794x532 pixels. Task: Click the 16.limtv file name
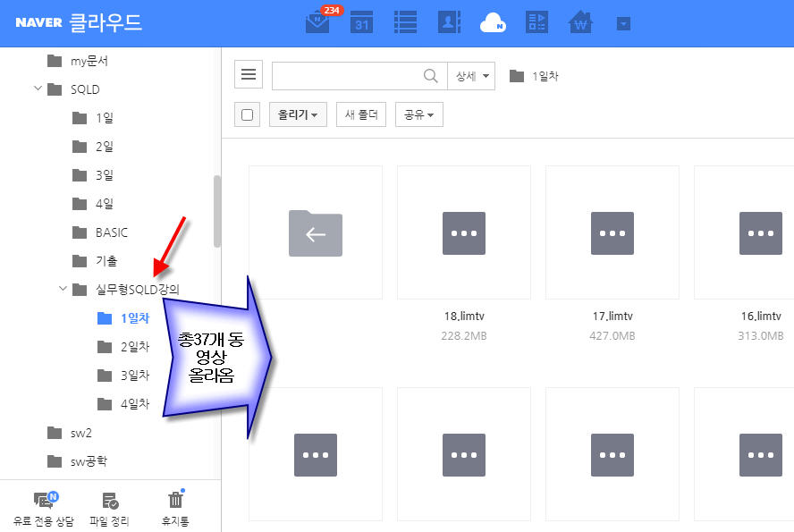point(761,317)
